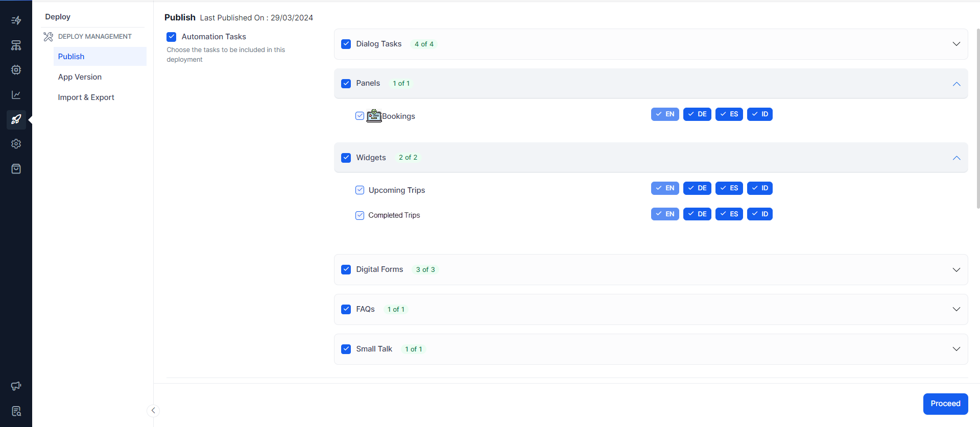Image resolution: width=980 pixels, height=427 pixels.
Task: Uncheck the Bookings panel checkbox
Action: pos(360,116)
